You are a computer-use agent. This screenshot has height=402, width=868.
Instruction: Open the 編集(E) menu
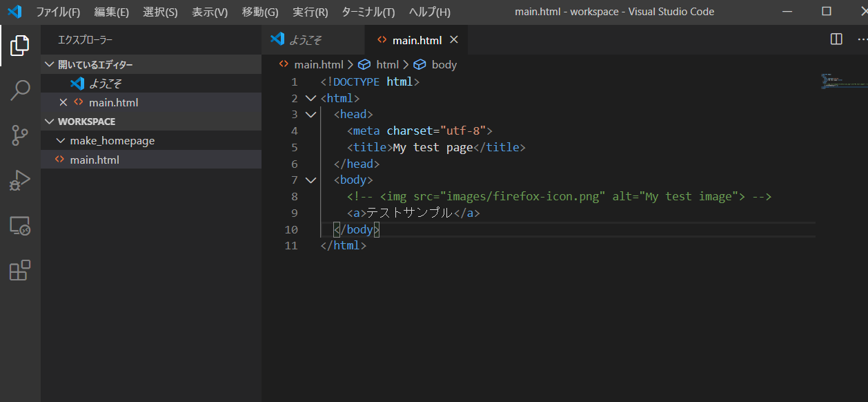(x=112, y=12)
